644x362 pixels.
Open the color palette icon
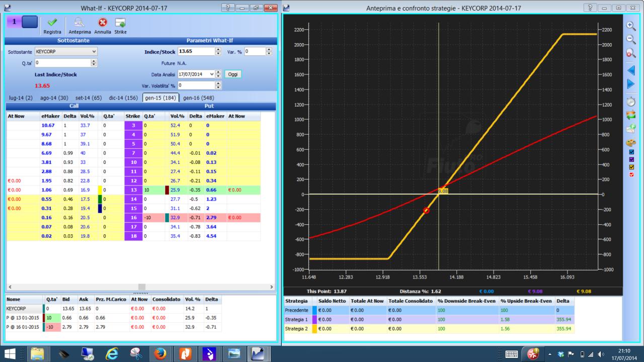point(630,142)
